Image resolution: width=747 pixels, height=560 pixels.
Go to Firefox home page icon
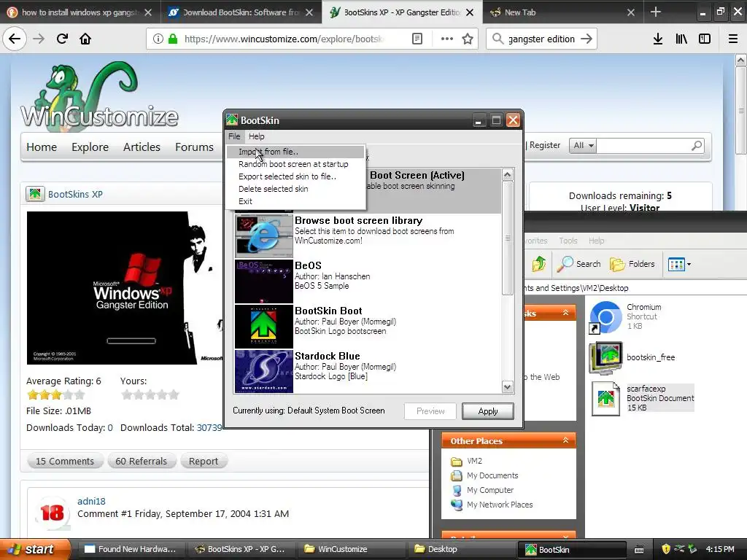pyautogui.click(x=85, y=39)
